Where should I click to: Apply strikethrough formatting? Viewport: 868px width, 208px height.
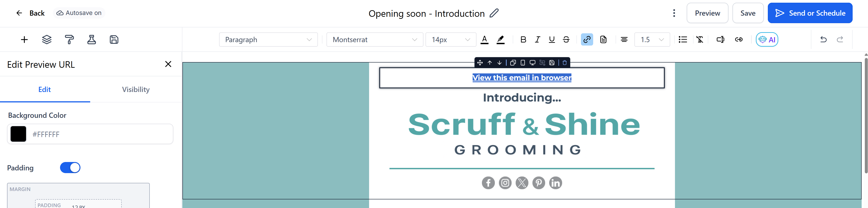[566, 39]
